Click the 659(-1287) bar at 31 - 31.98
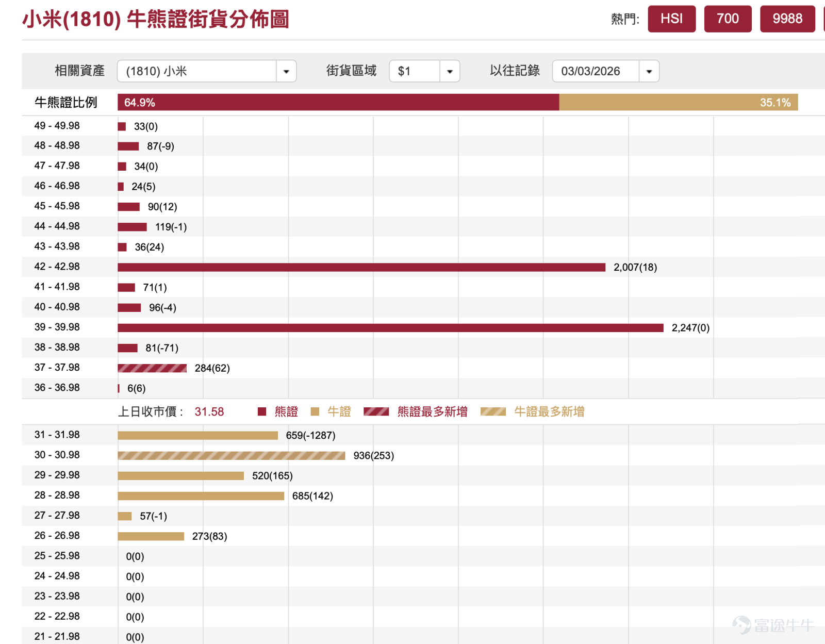This screenshot has height=644, width=825. click(x=197, y=435)
